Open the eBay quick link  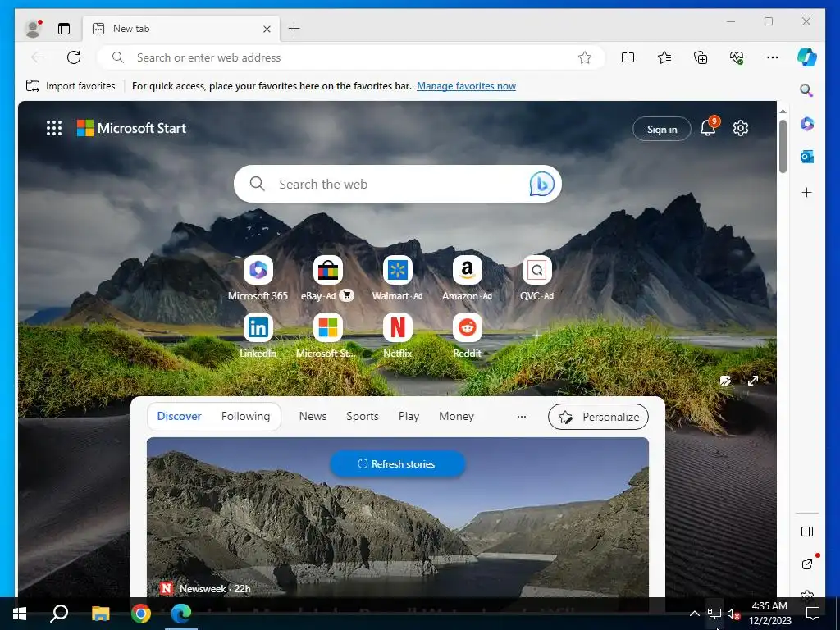pyautogui.click(x=328, y=278)
